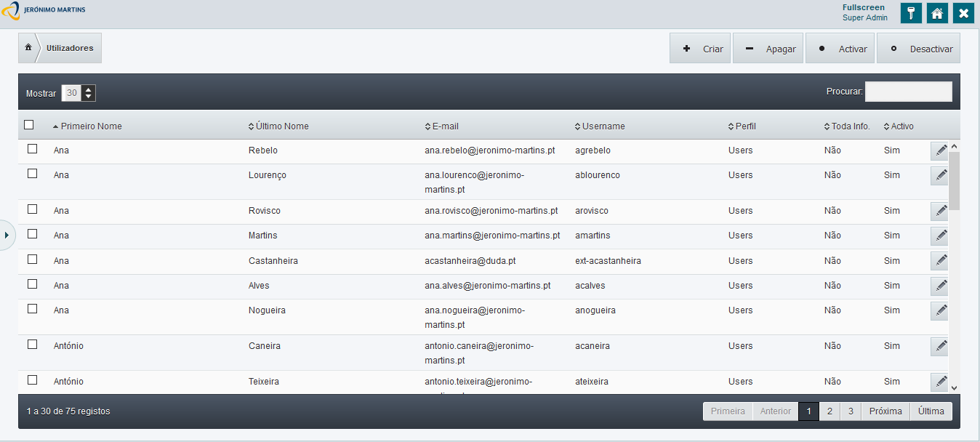Click email ana.rebelo@jeronimo-martins.pt
980x442 pixels.
coord(490,150)
